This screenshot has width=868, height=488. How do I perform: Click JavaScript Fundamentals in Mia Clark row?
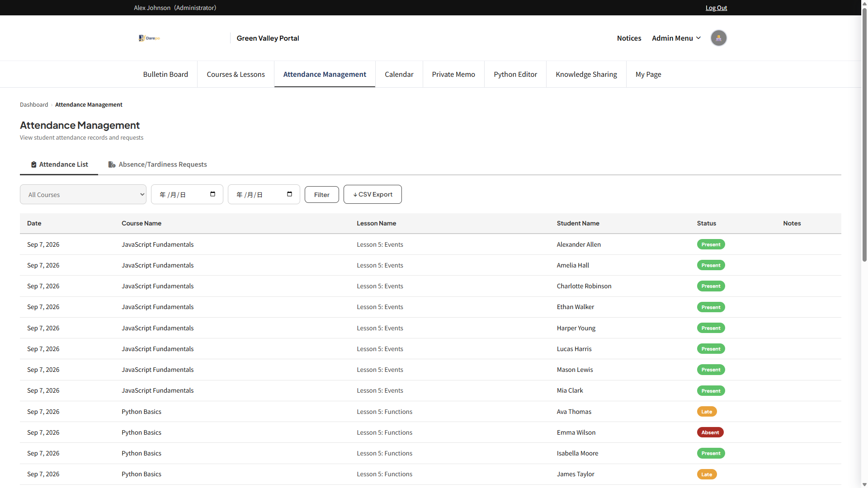[157, 390]
